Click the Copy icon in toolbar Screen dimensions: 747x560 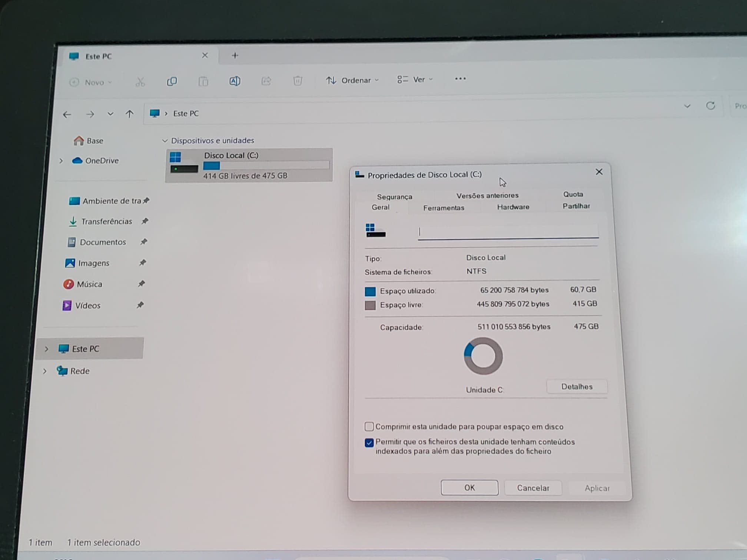point(172,81)
